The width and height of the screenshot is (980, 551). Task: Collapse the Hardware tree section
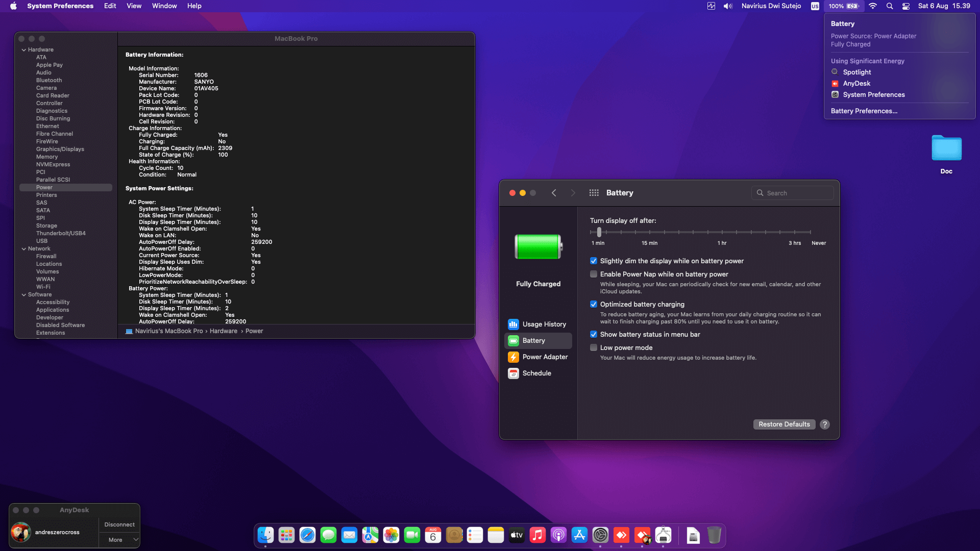pyautogui.click(x=23, y=50)
